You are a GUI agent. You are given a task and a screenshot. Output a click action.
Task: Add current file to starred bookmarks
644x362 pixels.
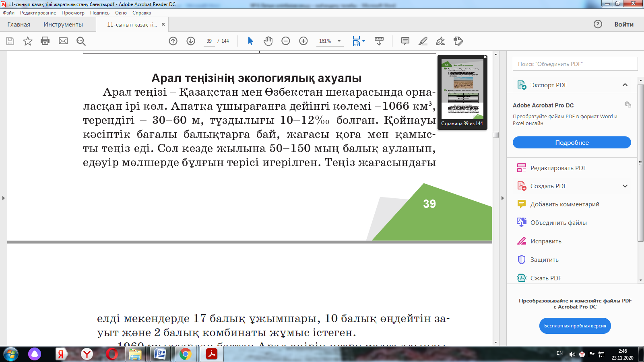[27, 41]
